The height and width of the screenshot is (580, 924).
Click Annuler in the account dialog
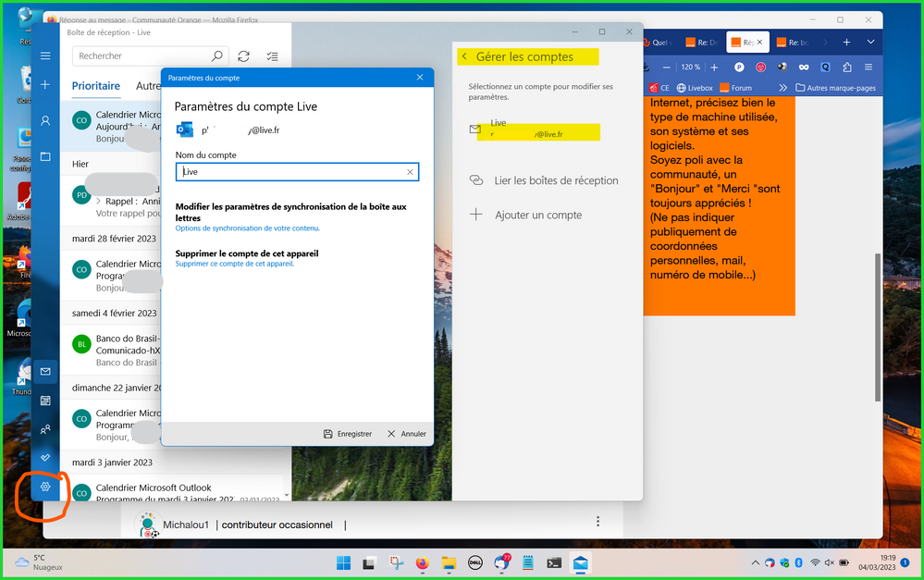click(x=407, y=434)
